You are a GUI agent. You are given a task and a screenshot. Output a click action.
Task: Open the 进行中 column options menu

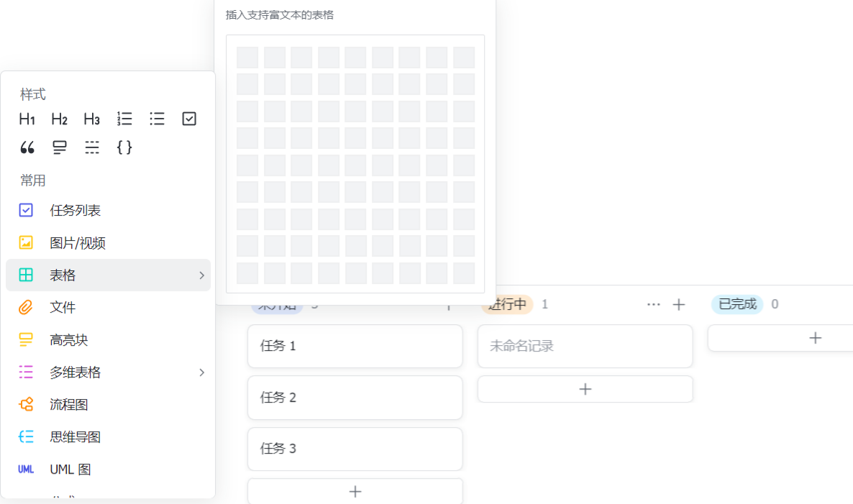point(653,304)
